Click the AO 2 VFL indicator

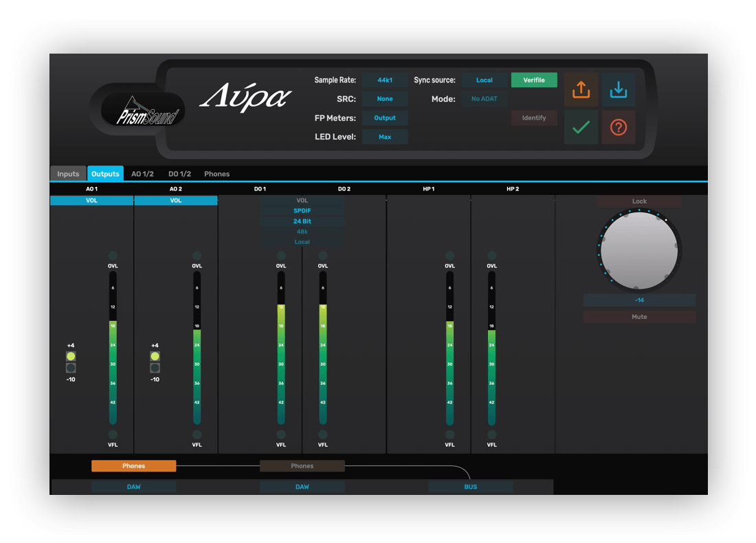click(x=197, y=434)
